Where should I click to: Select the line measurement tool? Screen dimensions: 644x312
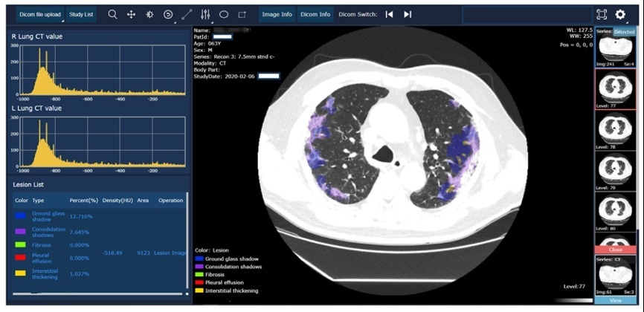[x=187, y=14]
